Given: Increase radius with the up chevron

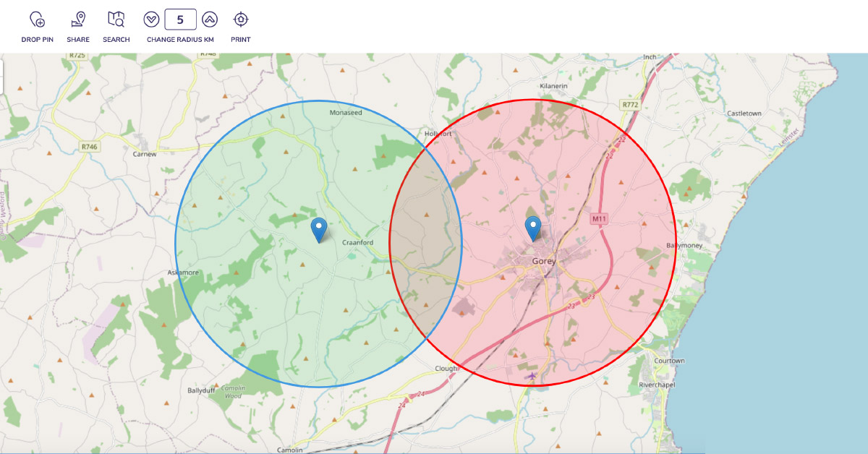Looking at the screenshot, I should (x=210, y=20).
